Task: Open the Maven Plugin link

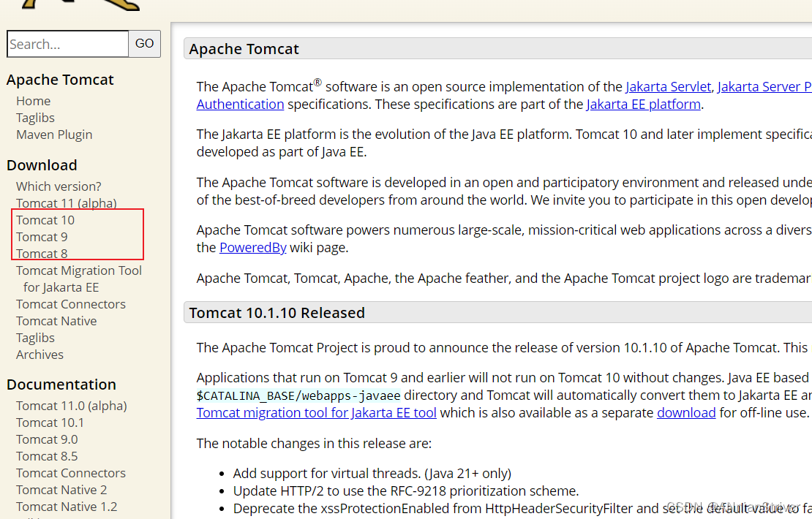Action: coord(54,135)
